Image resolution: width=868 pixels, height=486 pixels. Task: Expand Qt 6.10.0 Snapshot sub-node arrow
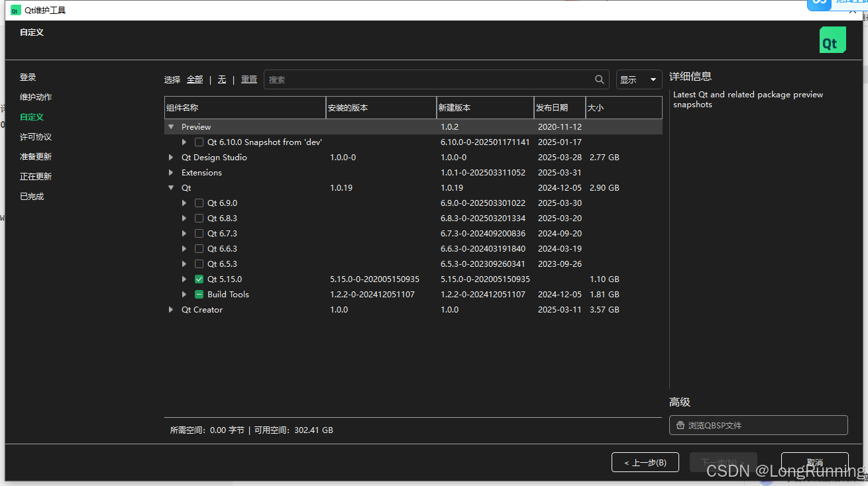click(x=184, y=142)
